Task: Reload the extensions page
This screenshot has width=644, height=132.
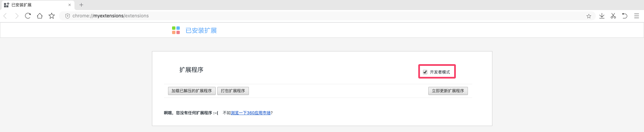Action: [x=28, y=16]
